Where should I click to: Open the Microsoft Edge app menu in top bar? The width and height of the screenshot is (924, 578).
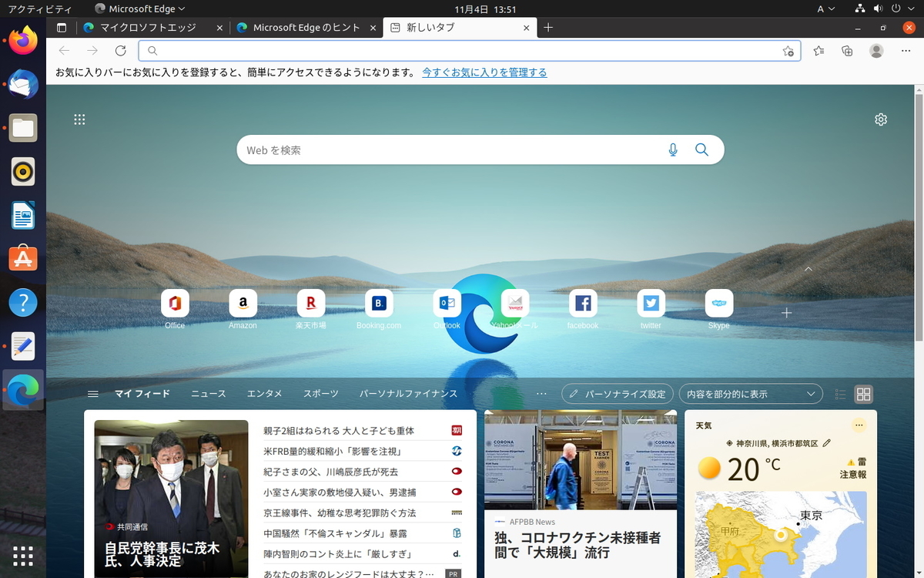point(139,9)
